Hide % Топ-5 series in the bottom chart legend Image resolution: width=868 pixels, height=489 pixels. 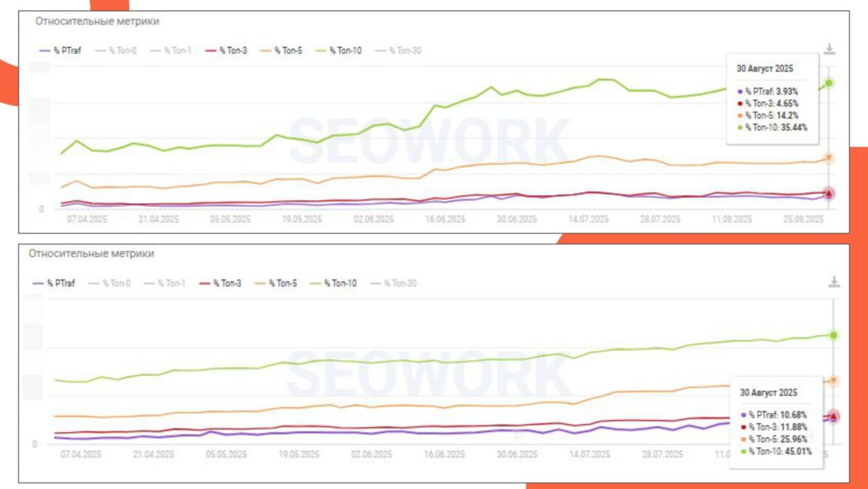[x=279, y=283]
